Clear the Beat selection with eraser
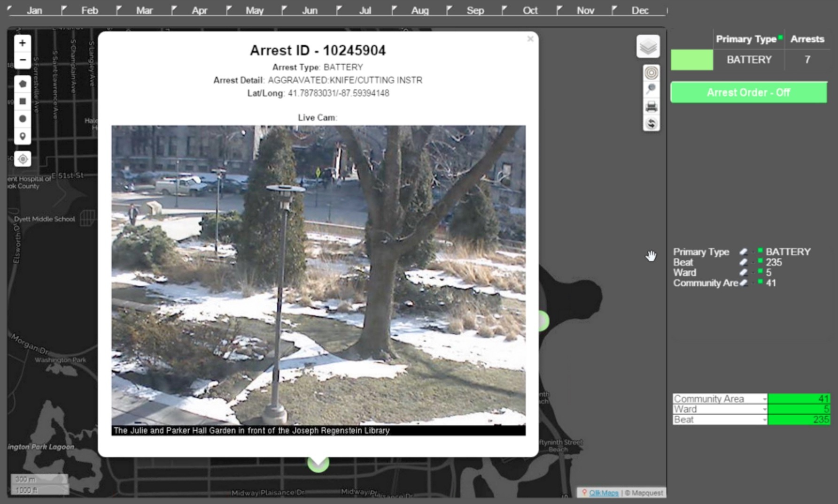 [x=743, y=262]
